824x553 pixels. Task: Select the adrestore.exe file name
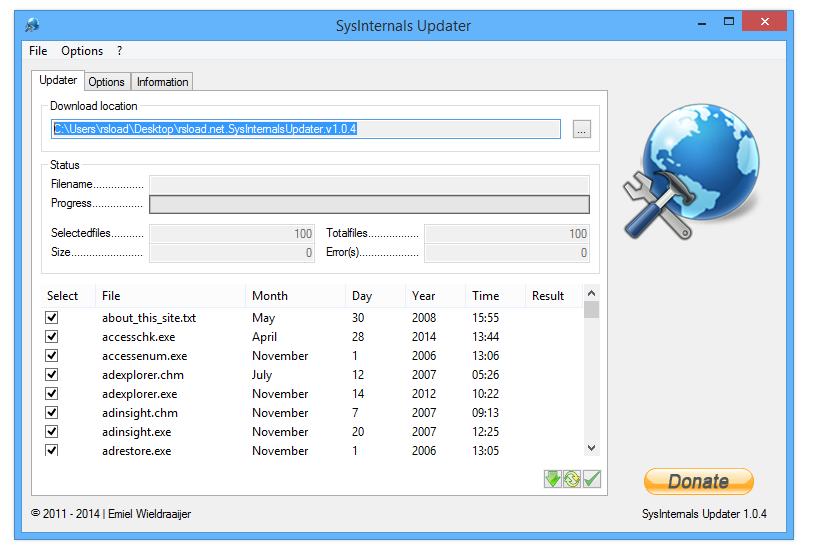coord(136,450)
